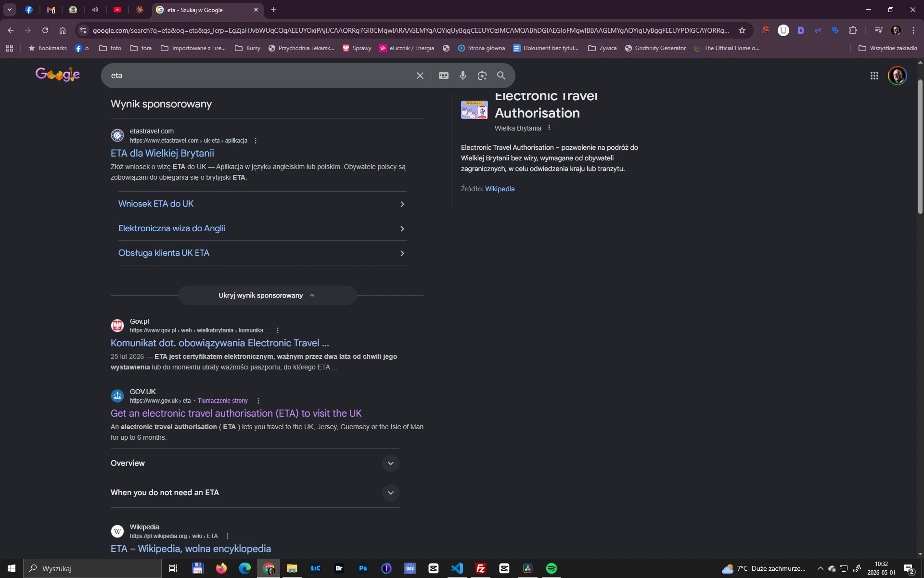Open the foto bookmarks folder
Viewport: 924px width, 578px height.
pos(110,48)
